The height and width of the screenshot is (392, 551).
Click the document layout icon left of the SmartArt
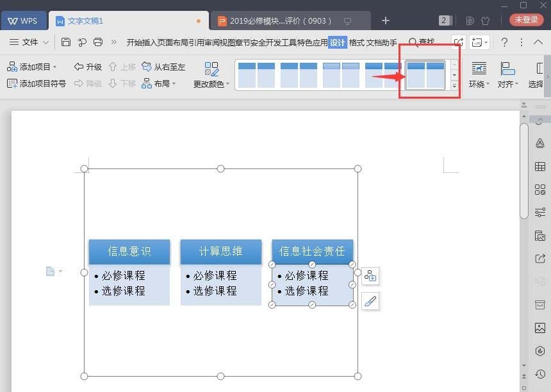(x=51, y=271)
